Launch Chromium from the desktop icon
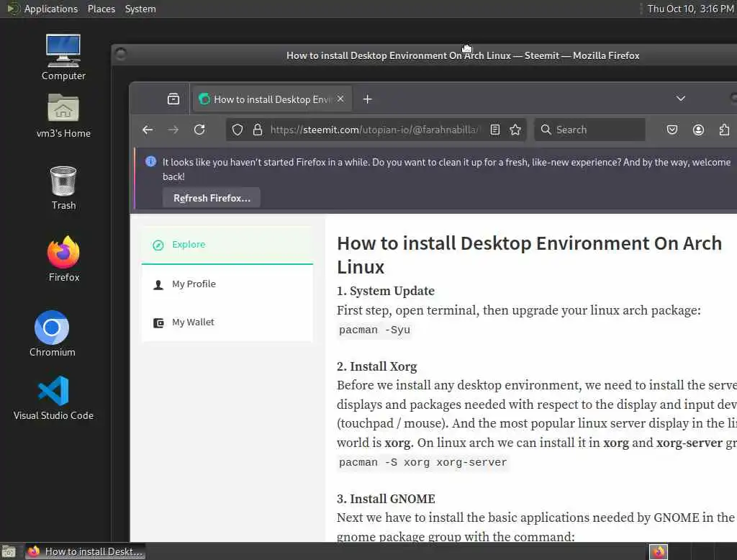The height and width of the screenshot is (560, 737). [52, 334]
